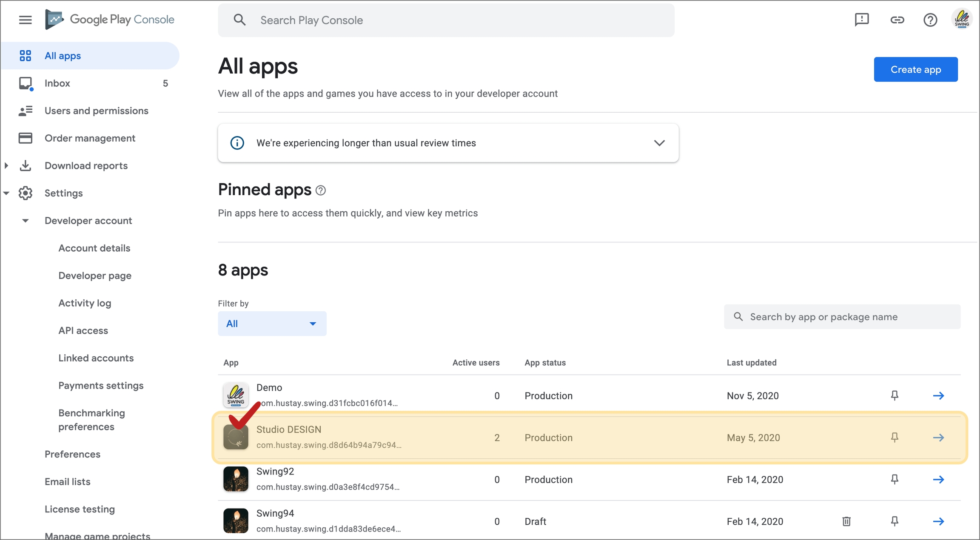Image resolution: width=980 pixels, height=540 pixels.
Task: Open the SWING account avatar
Action: [962, 19]
